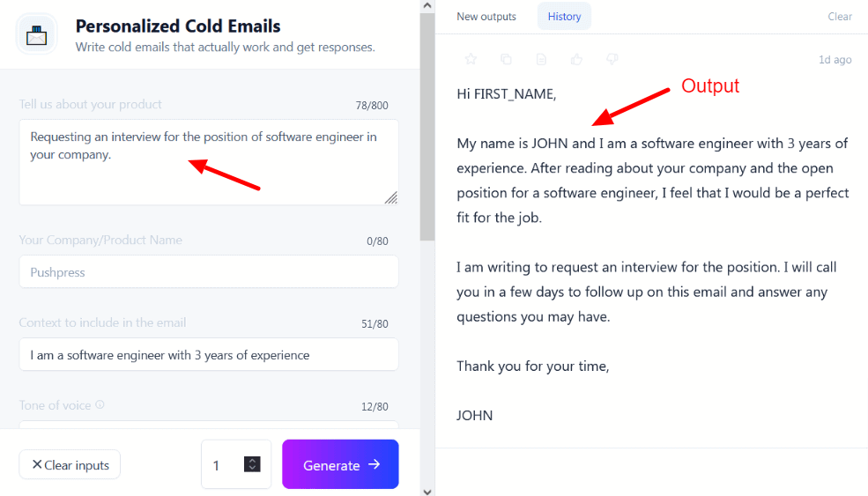Thumbs down the generated email
Image resolution: width=868 pixels, height=496 pixels.
coord(612,59)
